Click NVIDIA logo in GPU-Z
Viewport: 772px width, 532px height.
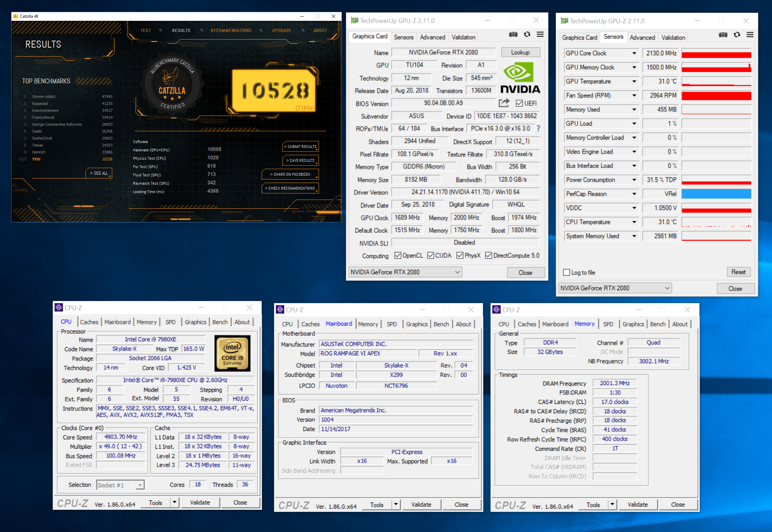click(x=520, y=78)
